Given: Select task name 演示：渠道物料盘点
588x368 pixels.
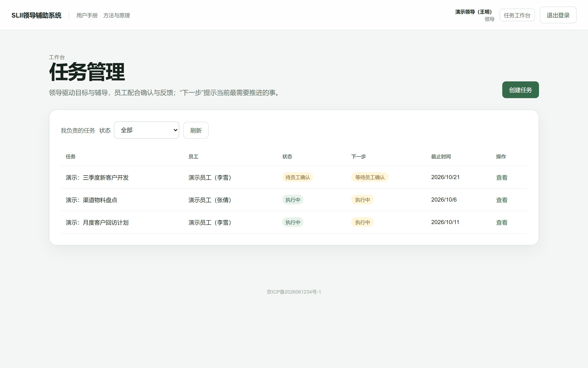Looking at the screenshot, I should [91, 200].
